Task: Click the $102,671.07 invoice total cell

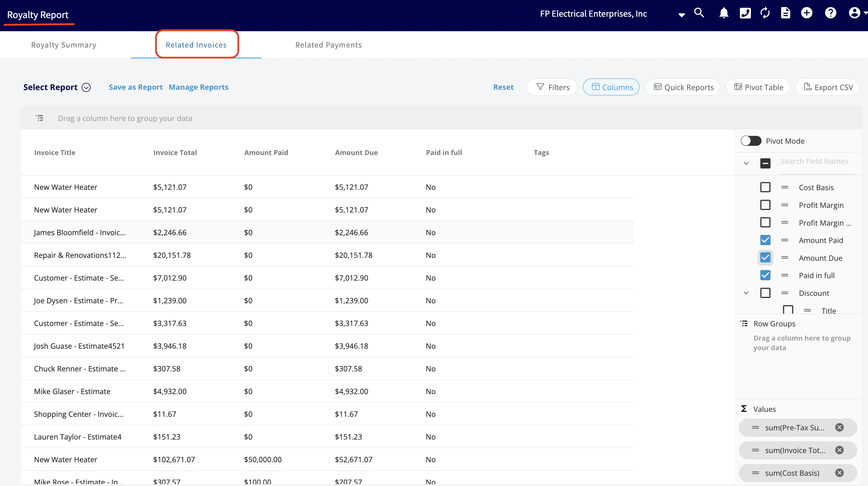Action: [174, 459]
